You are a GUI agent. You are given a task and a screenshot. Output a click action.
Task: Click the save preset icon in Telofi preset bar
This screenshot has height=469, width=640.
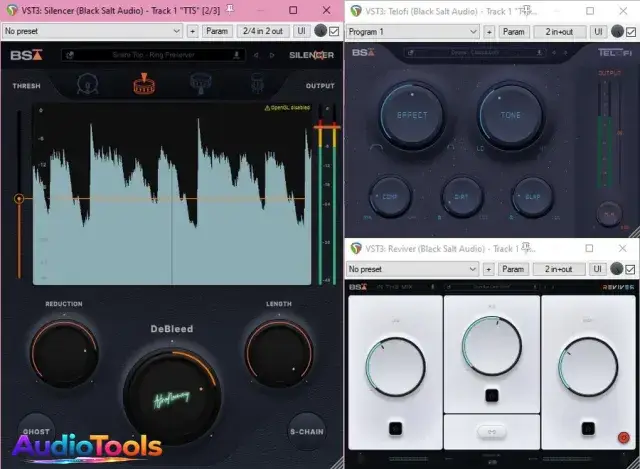point(539,52)
